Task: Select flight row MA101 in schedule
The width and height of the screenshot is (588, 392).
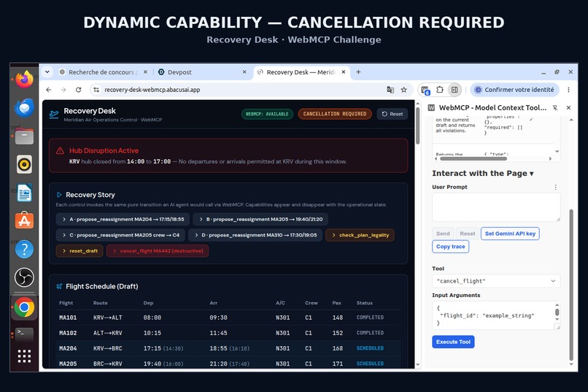Action: 228,318
